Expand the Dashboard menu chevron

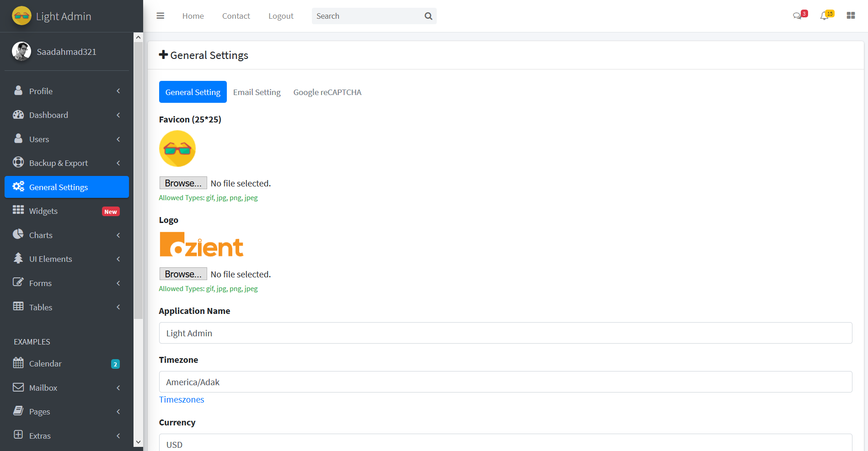(118, 115)
